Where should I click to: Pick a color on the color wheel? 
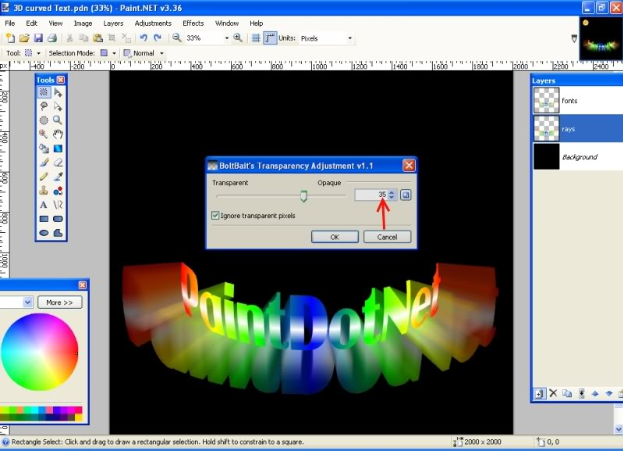pos(39,352)
